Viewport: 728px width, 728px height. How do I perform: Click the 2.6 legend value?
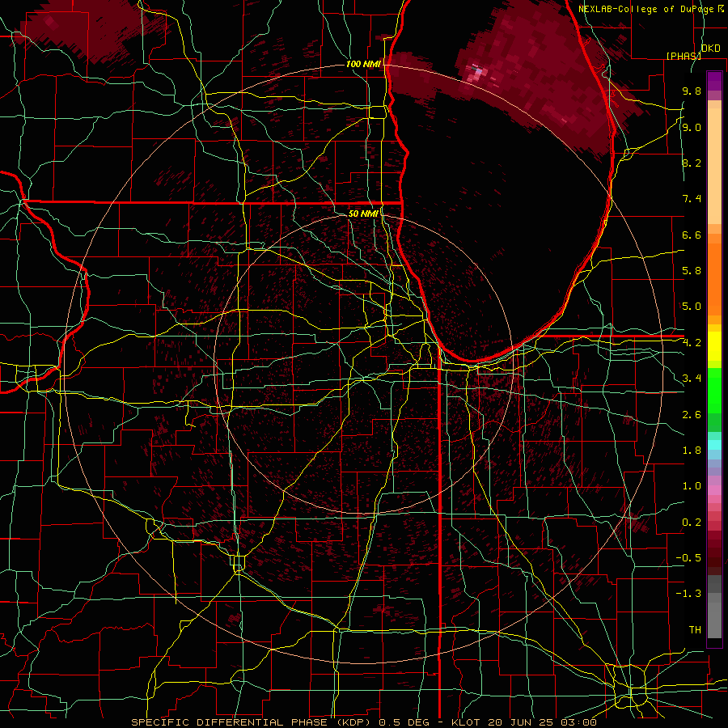(x=692, y=415)
